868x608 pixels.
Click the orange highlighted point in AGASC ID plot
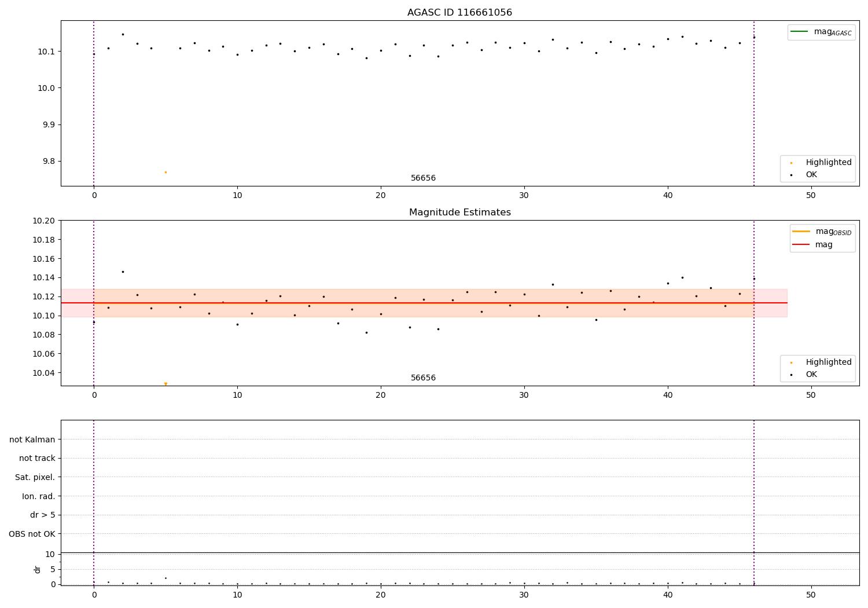165,172
